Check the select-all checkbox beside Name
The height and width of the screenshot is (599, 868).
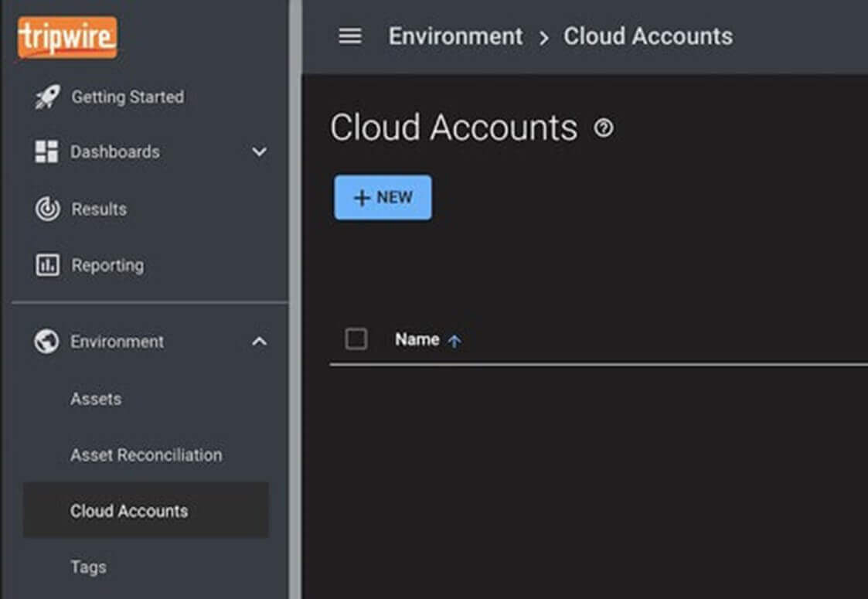pyautogui.click(x=356, y=339)
